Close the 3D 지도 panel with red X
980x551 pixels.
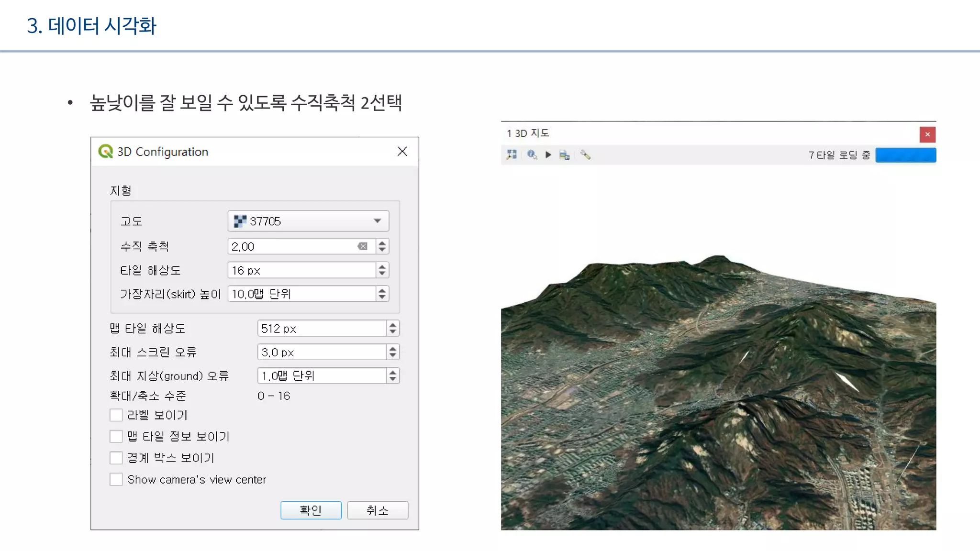(x=927, y=134)
